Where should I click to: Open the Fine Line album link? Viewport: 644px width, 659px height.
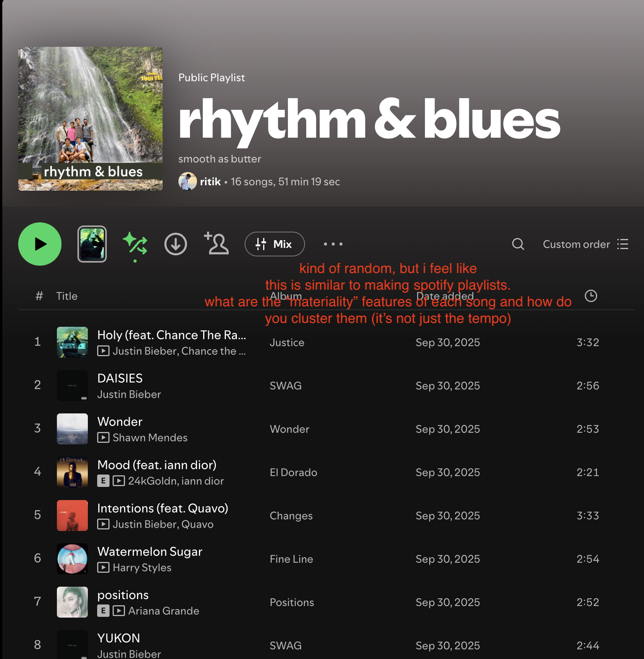(x=291, y=559)
